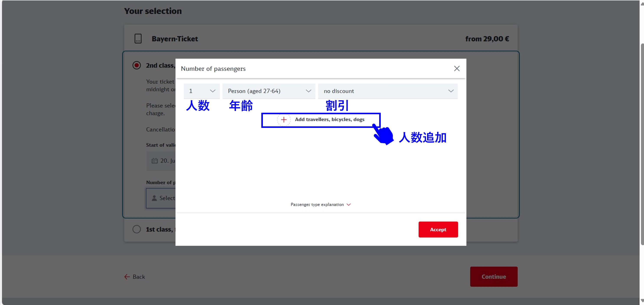The width and height of the screenshot is (644, 305).
Task: Click the red Accept button
Action: click(x=438, y=230)
